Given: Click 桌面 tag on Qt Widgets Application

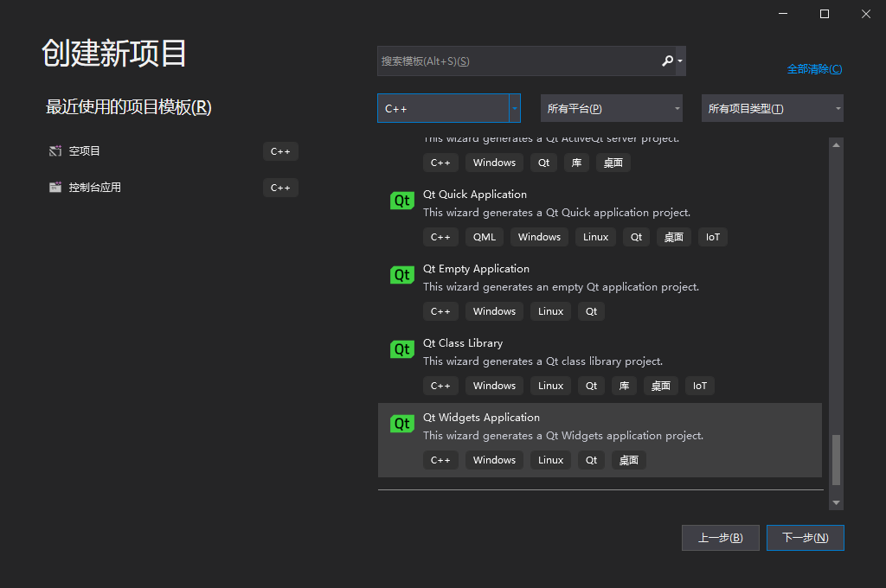Looking at the screenshot, I should 628,460.
